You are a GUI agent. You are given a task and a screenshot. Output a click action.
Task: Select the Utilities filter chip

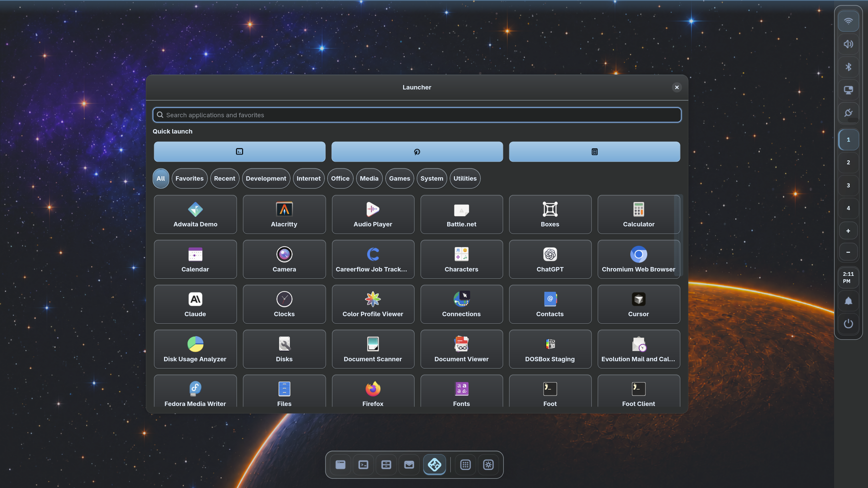(465, 179)
